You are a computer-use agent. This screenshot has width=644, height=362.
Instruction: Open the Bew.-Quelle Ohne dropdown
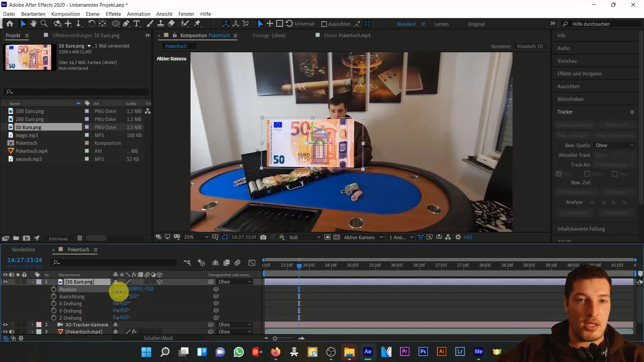(614, 145)
